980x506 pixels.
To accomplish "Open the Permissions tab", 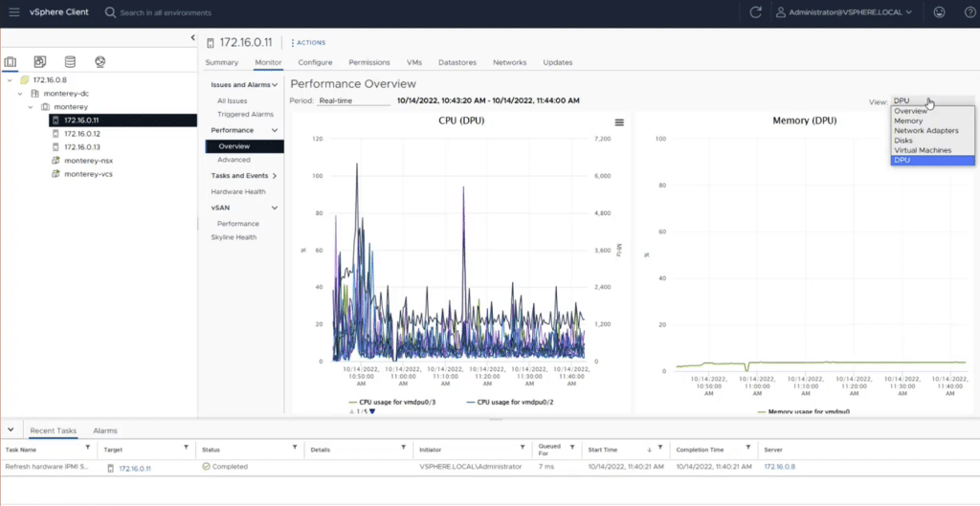I will [x=369, y=62].
